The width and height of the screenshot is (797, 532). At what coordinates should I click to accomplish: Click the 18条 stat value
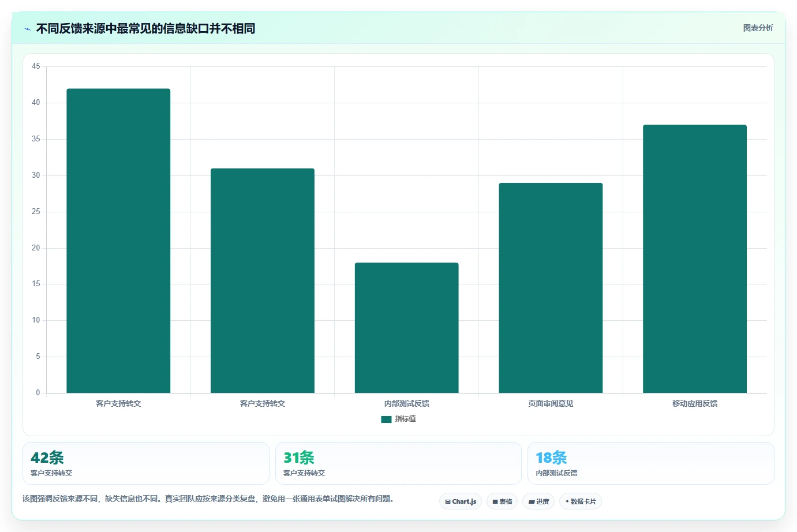(x=551, y=458)
